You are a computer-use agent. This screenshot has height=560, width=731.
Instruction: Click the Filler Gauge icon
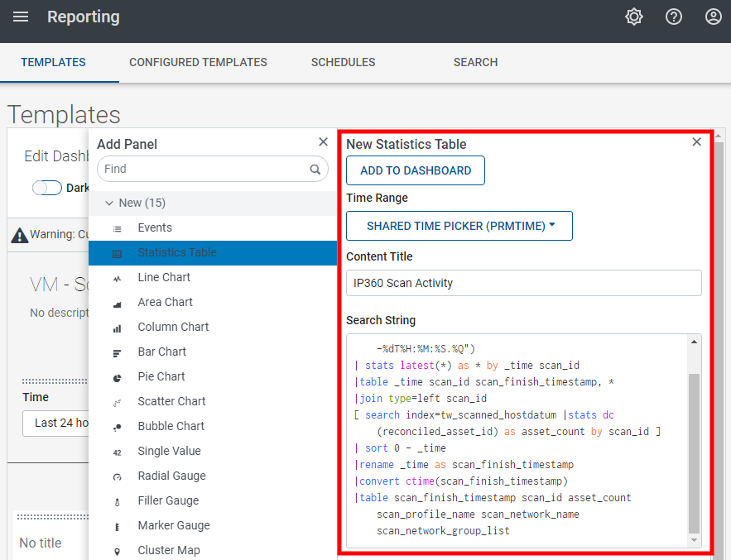(x=117, y=502)
